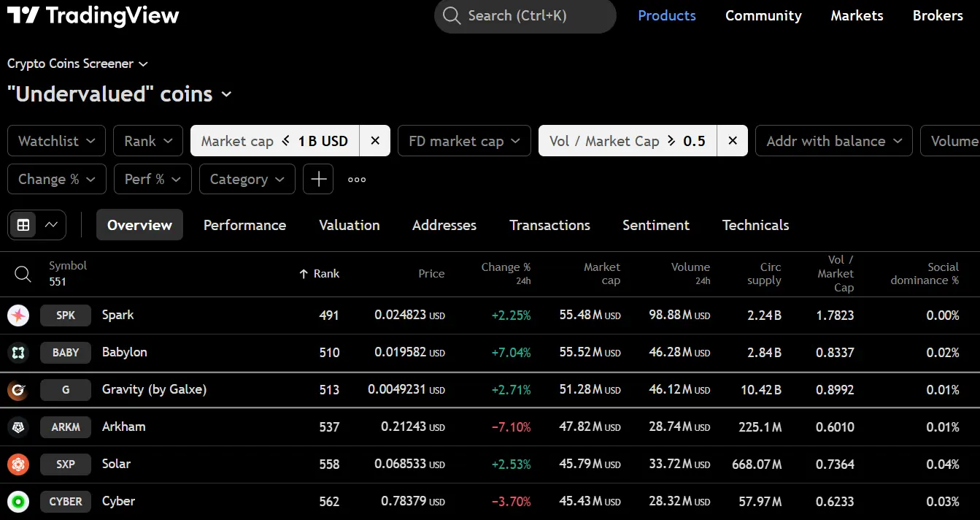Open the Markets menu

coord(857,15)
